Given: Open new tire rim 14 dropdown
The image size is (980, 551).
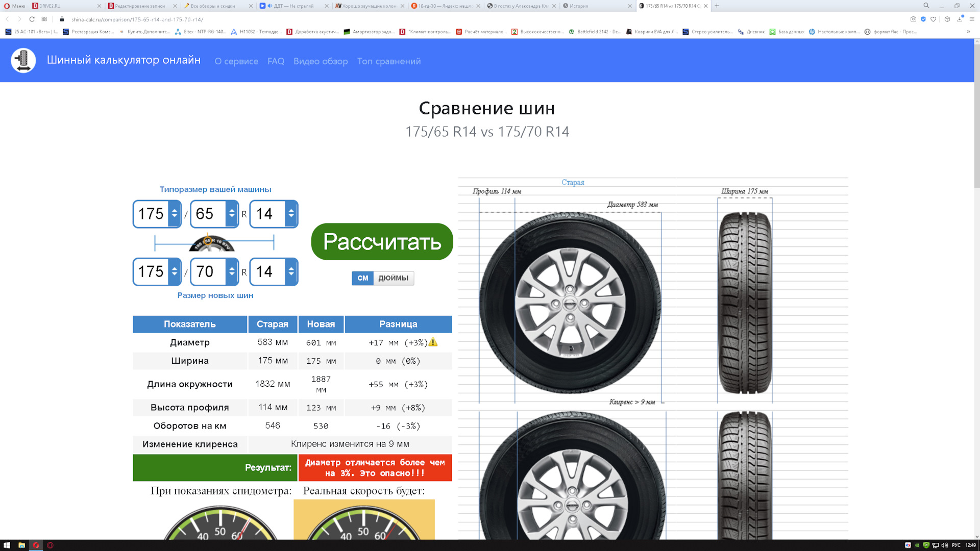Looking at the screenshot, I should [x=274, y=271].
